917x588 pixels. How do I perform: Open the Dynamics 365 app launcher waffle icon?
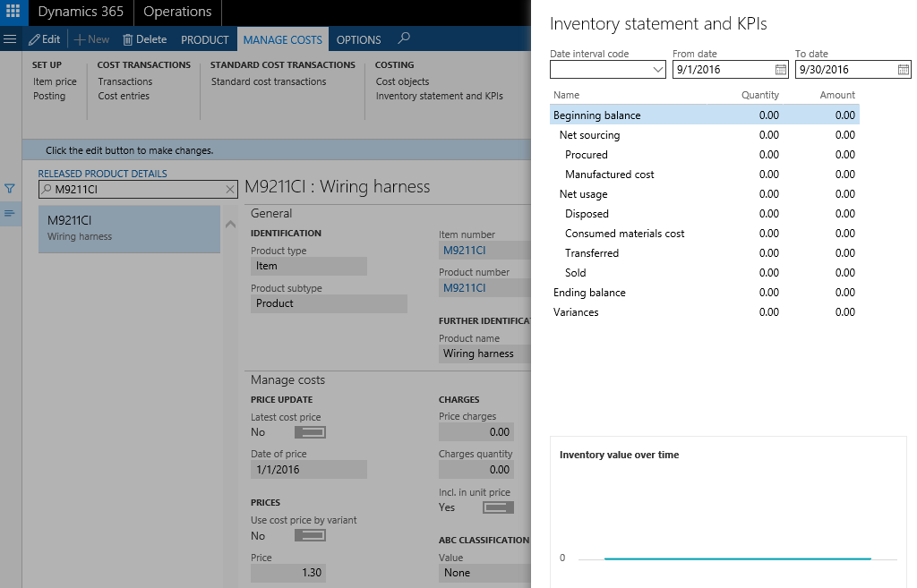[13, 13]
